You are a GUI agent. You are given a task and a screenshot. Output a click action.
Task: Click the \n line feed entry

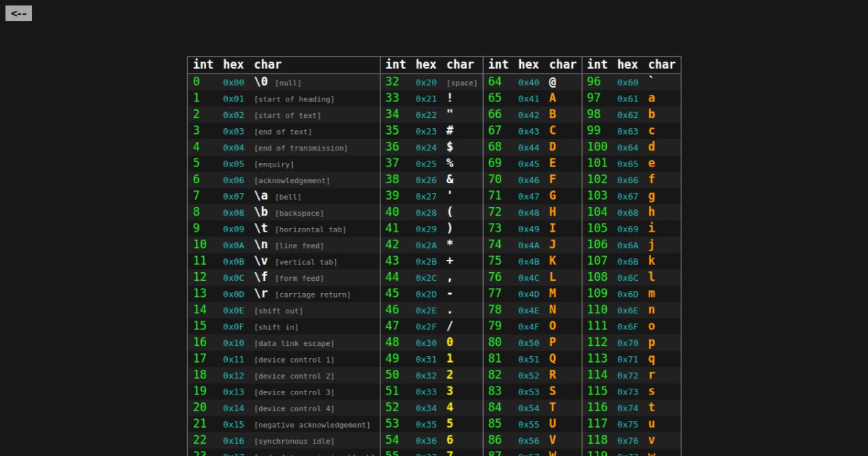coord(261,245)
